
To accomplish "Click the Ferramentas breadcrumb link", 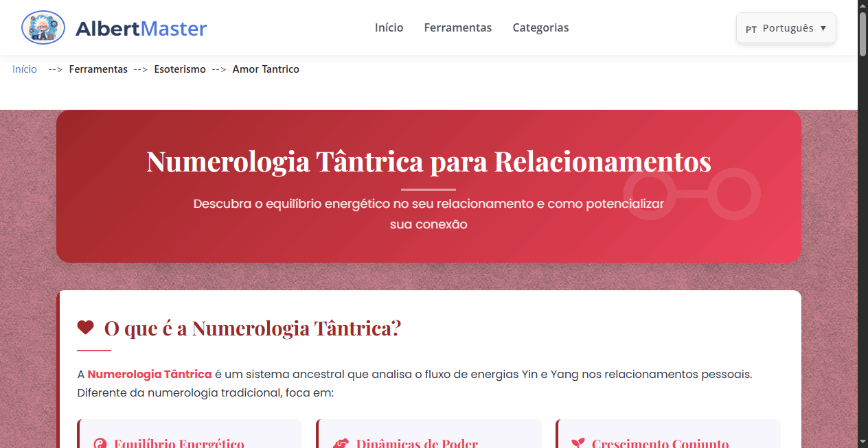I will (x=98, y=69).
